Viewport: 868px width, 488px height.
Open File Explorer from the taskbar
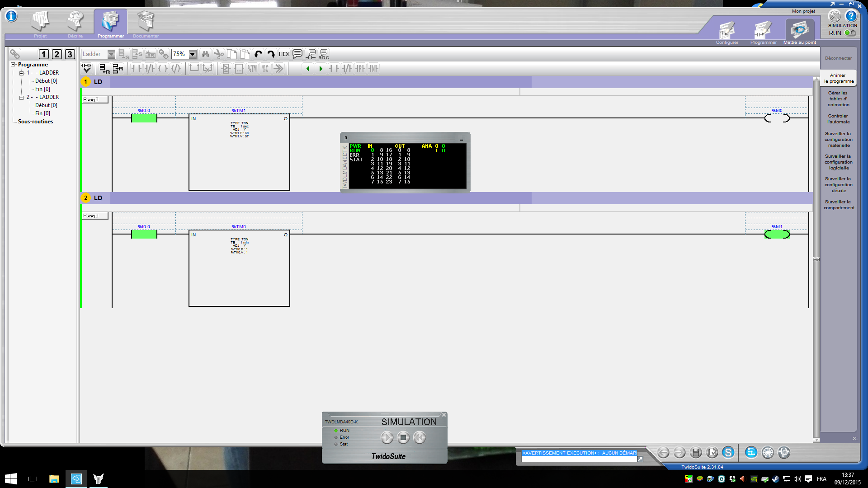54,479
